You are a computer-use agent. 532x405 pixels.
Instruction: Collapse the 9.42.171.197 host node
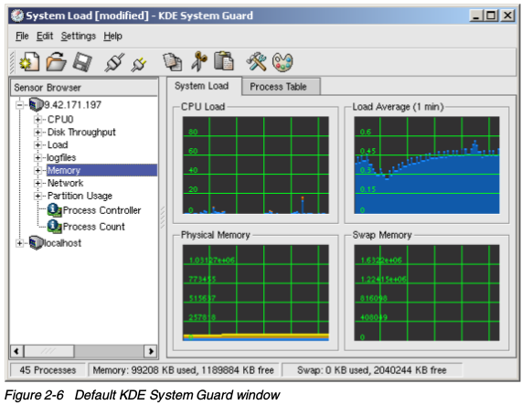[x=20, y=105]
